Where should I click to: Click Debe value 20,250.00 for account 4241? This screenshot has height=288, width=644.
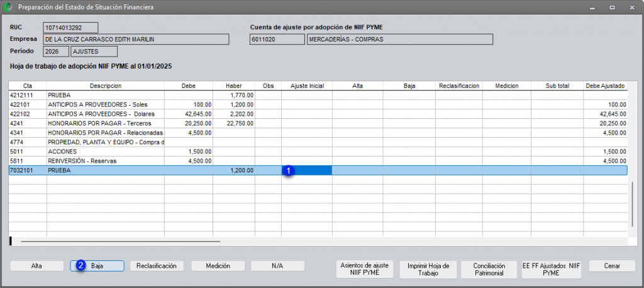(189, 123)
